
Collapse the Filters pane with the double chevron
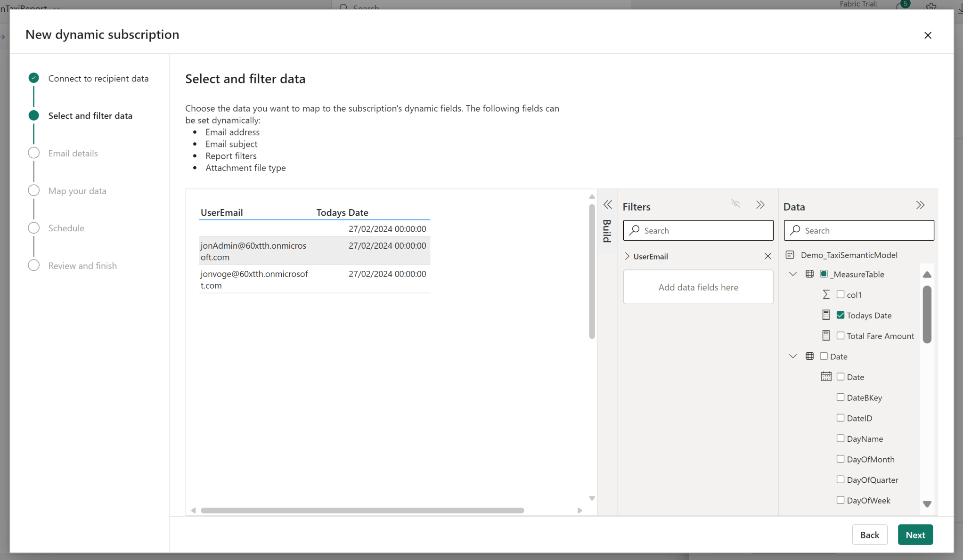tap(760, 204)
